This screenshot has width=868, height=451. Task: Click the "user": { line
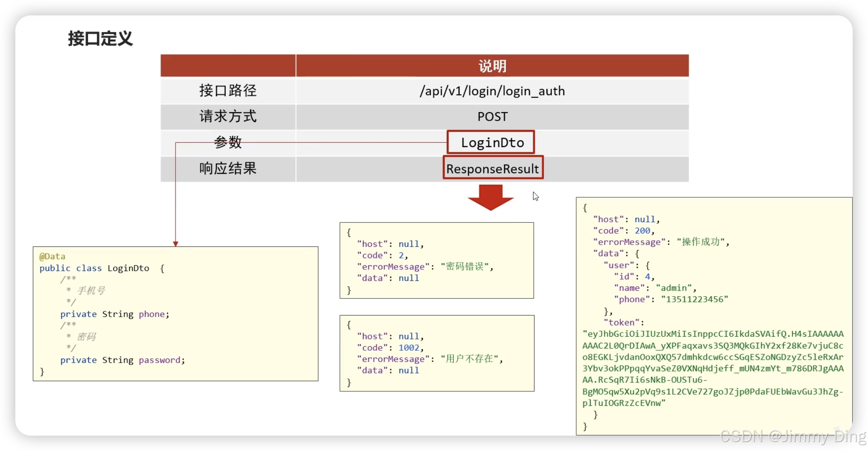pyautogui.click(x=627, y=265)
